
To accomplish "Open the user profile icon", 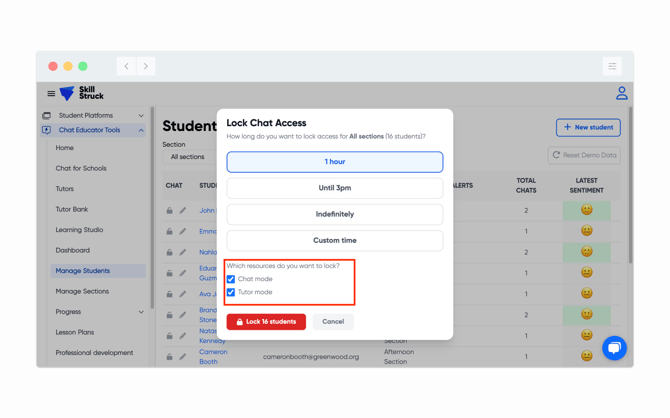I will tap(621, 94).
